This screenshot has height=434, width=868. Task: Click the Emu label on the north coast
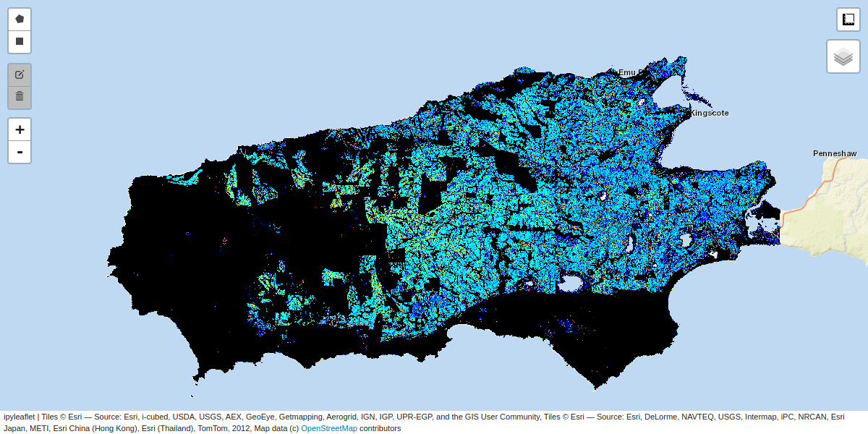point(626,72)
